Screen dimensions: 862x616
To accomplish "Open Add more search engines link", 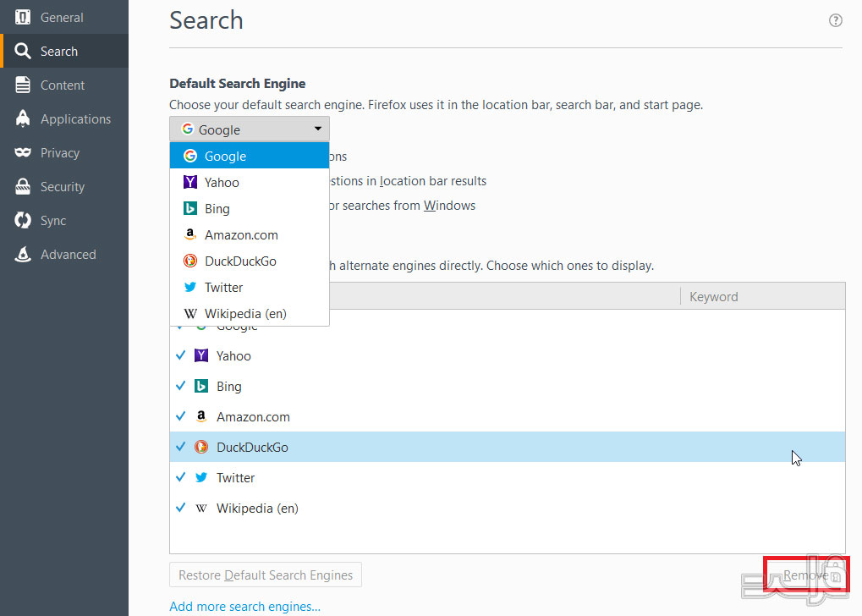I will 244,606.
